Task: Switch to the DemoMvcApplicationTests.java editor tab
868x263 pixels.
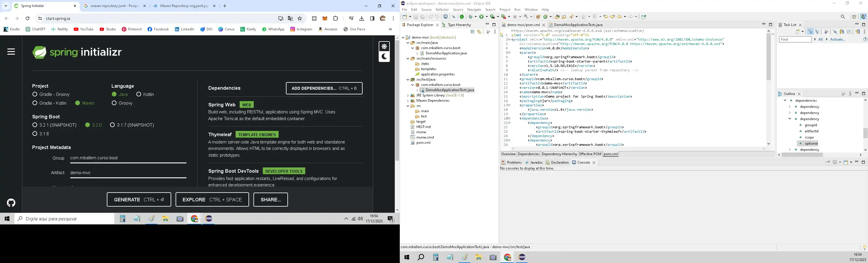Action: (x=576, y=25)
